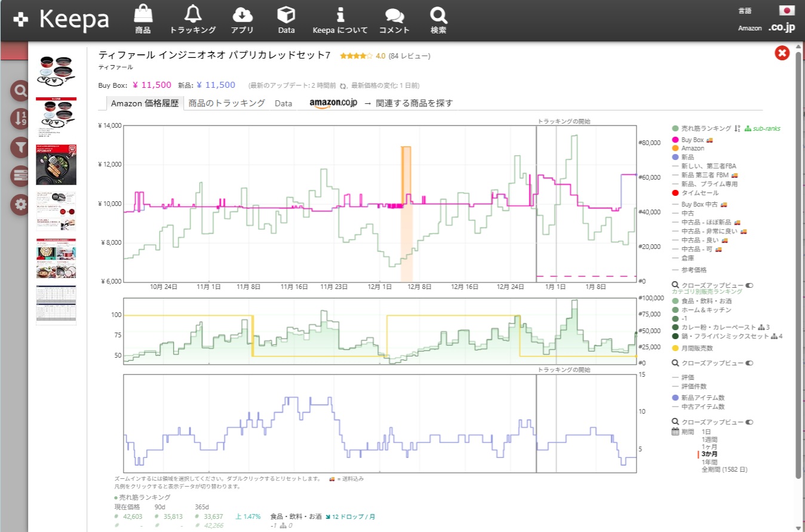Open the トラッキング bell icon
The height and width of the screenshot is (532, 805).
193,19
